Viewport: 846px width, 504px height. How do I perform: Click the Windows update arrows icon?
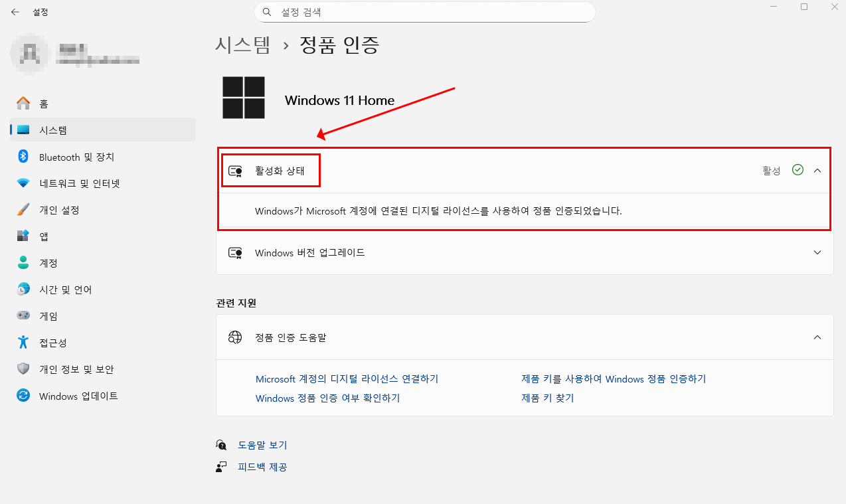tap(23, 396)
